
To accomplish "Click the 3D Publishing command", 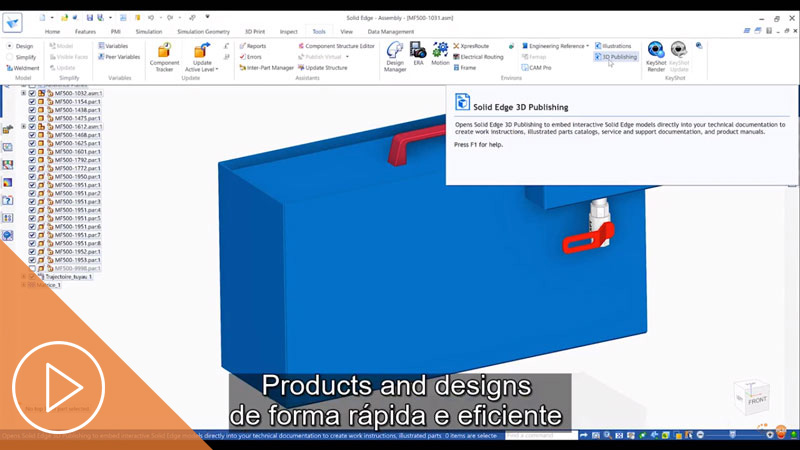I will pyautogui.click(x=615, y=57).
